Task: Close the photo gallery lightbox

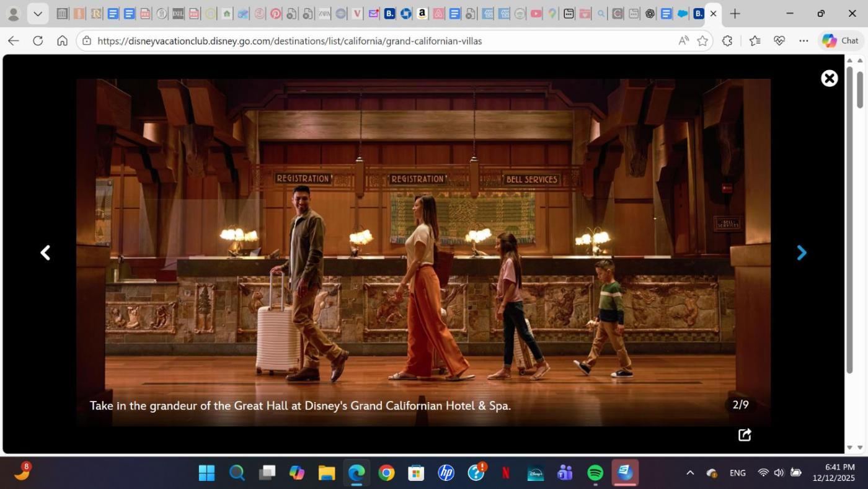Action: [829, 78]
